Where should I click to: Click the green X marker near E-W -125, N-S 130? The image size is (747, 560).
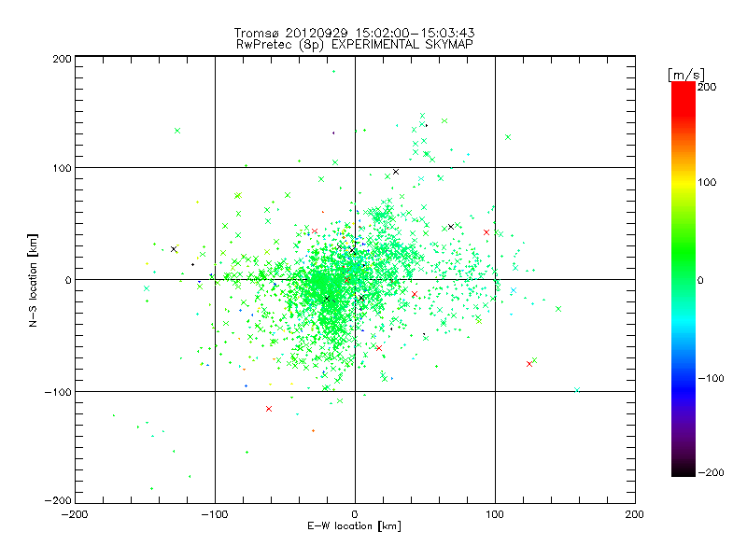pyautogui.click(x=177, y=131)
